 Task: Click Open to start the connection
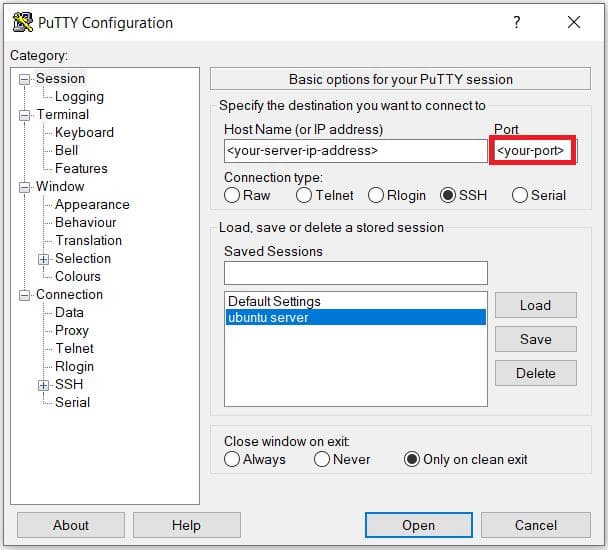coord(419,525)
